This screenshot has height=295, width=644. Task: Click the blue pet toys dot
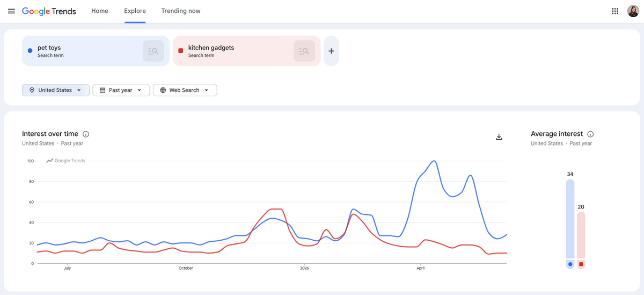(30, 51)
